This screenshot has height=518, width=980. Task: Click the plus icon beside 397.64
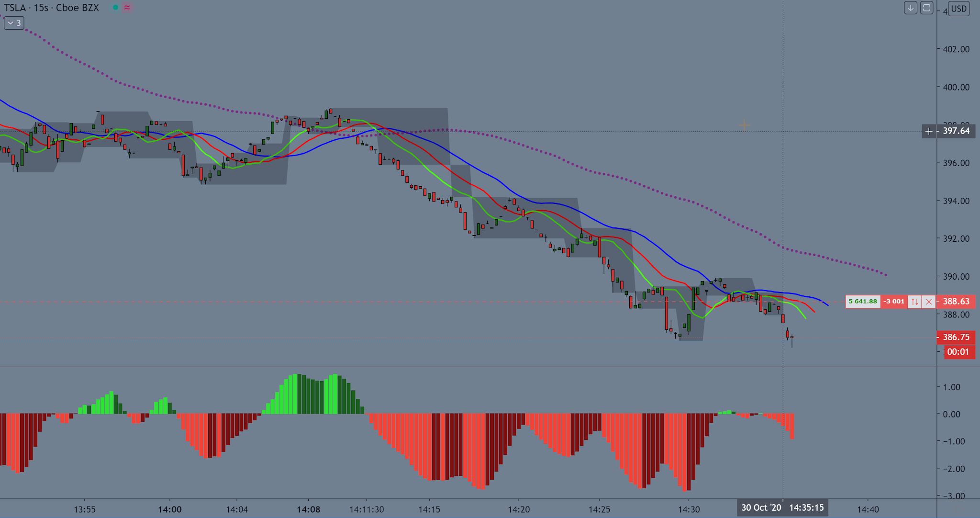[929, 131]
